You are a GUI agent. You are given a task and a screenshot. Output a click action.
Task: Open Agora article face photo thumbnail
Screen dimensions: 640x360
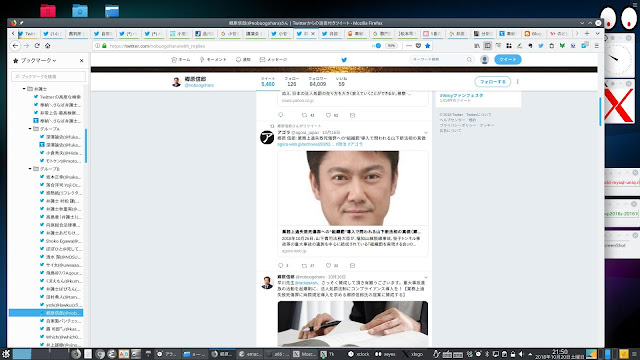353,188
